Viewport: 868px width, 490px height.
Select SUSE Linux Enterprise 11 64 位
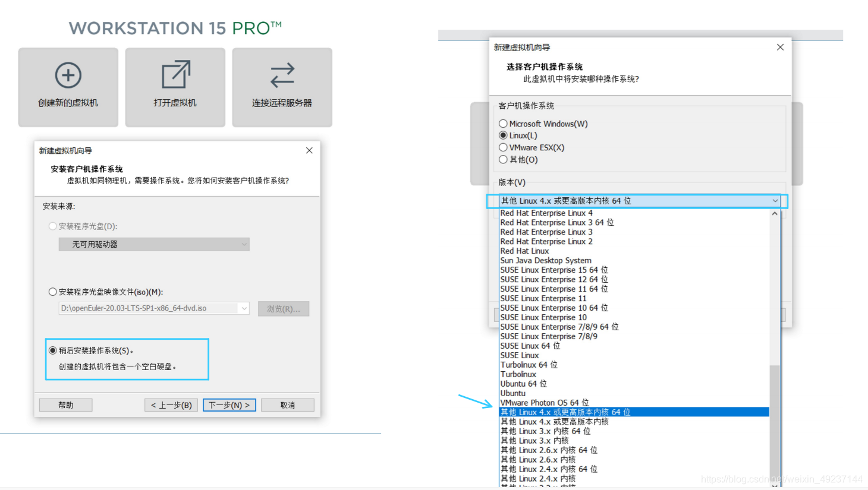click(x=634, y=289)
